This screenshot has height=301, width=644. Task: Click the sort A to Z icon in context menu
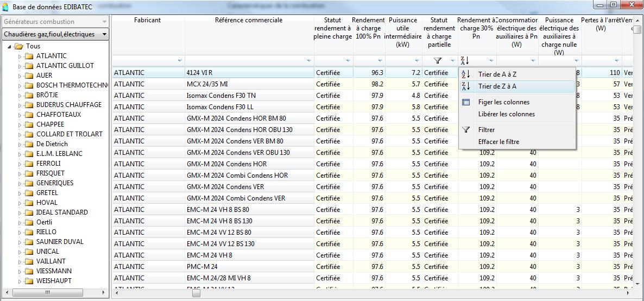tap(465, 74)
